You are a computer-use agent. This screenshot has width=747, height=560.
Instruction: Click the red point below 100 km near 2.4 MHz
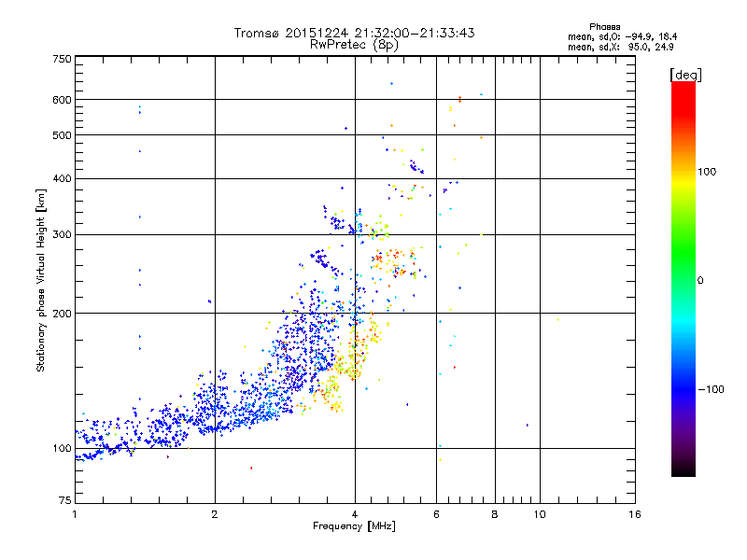[251, 469]
